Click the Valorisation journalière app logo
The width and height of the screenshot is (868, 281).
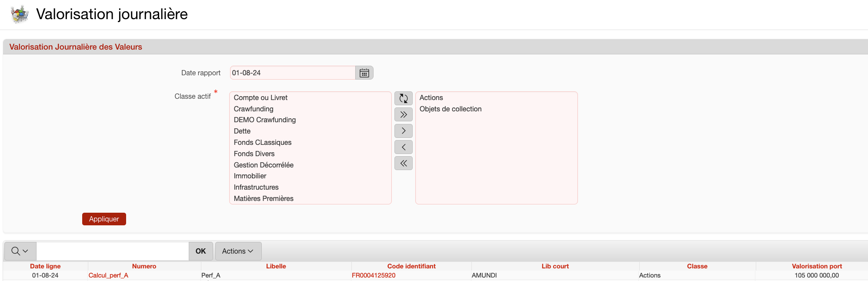click(20, 14)
